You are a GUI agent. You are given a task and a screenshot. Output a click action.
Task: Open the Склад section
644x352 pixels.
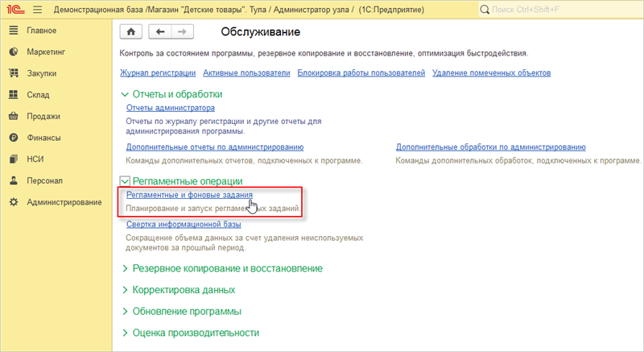click(x=39, y=94)
